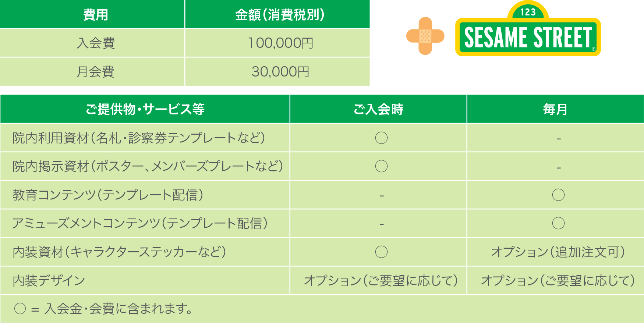Click the 123 badge atop the logo

pyautogui.click(x=528, y=11)
